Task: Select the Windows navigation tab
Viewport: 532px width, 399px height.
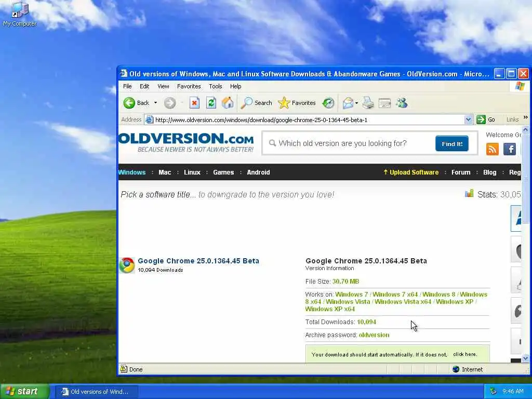Action: pos(132,172)
